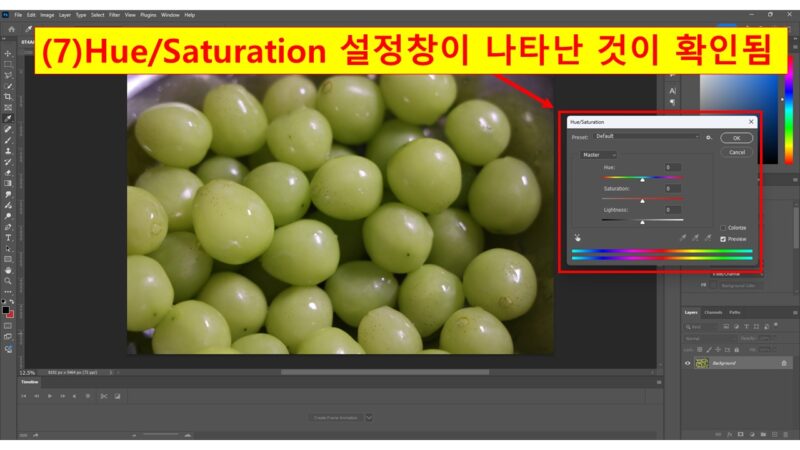Click the Home icon in options bar
Image resolution: width=800 pixels, height=450 pixels.
pos(11,29)
